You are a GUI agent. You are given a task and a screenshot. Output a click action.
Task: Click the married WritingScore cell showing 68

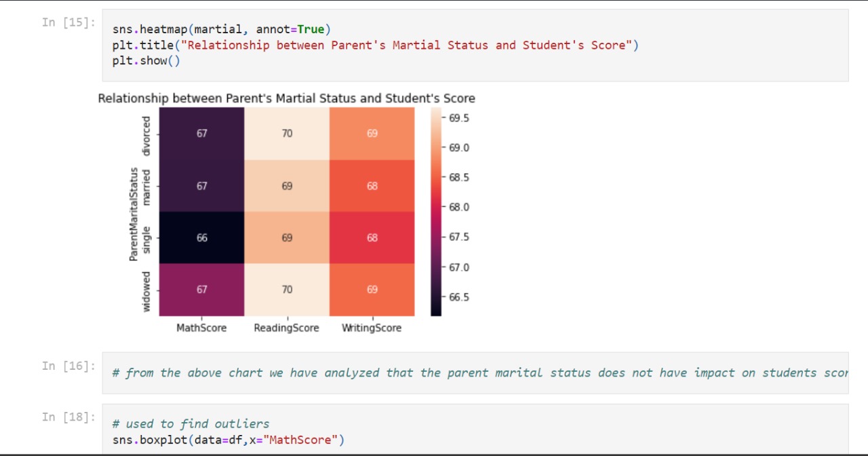(x=372, y=186)
